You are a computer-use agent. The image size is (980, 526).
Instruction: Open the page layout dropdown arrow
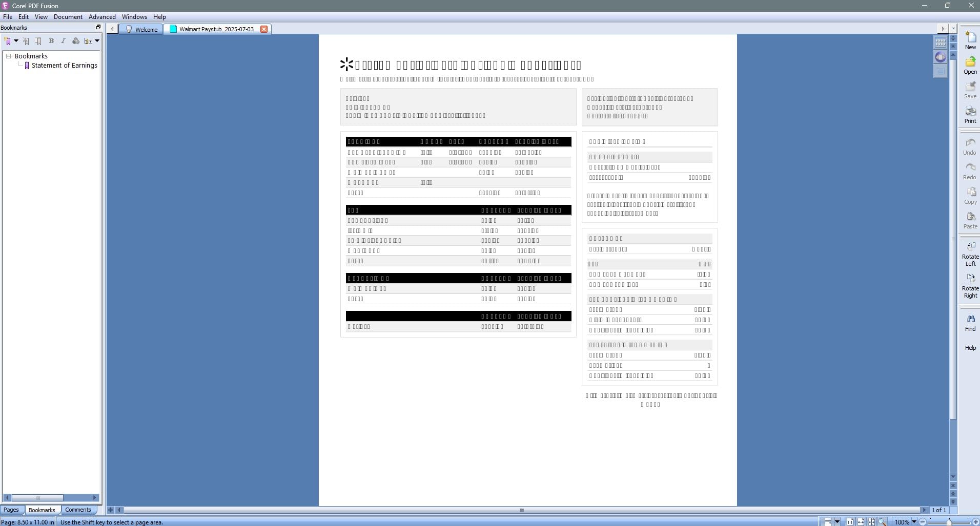[837, 522]
